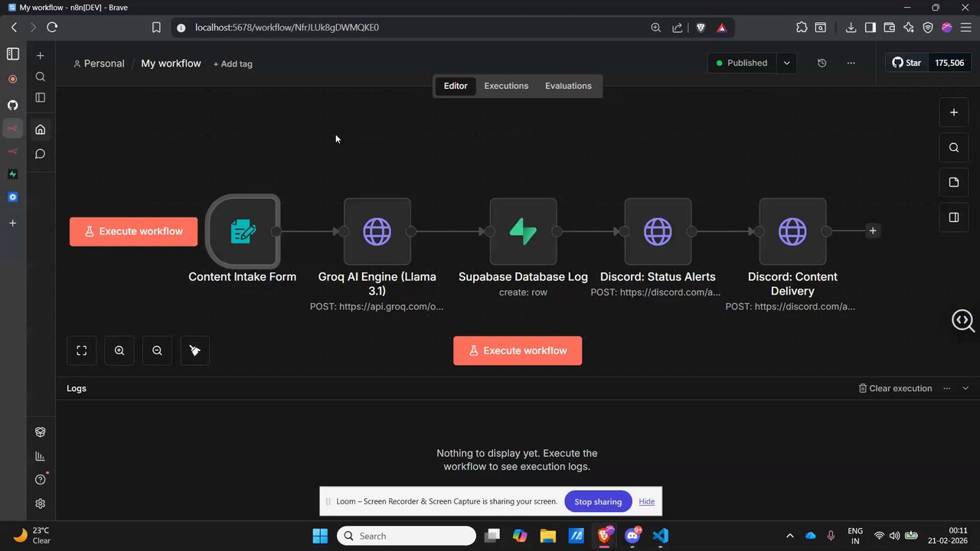
Task: Open the Brave Shields icon
Action: pyautogui.click(x=701, y=27)
